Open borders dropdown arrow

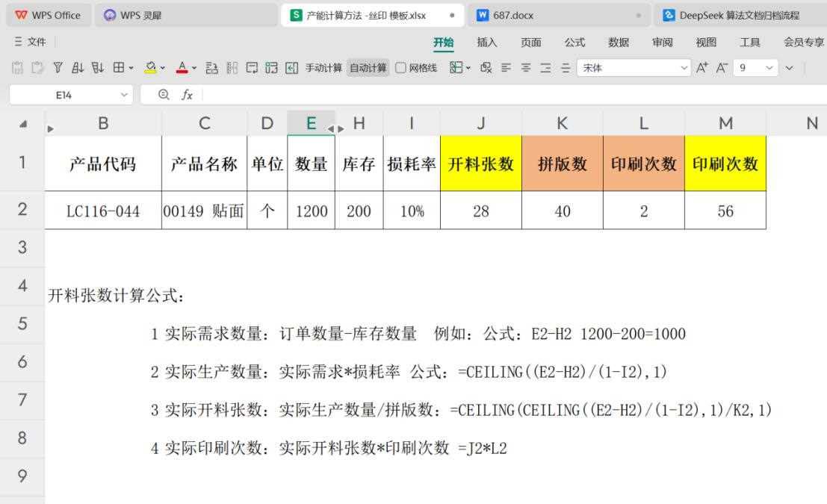(131, 68)
